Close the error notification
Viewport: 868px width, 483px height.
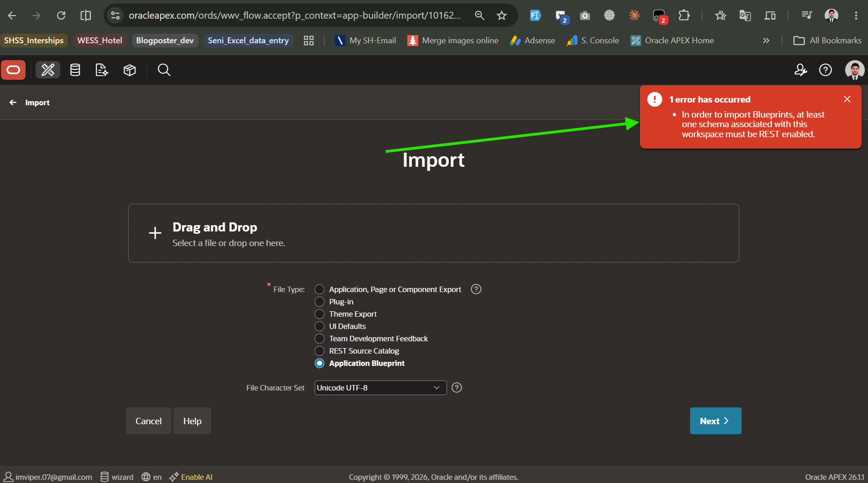click(x=847, y=99)
